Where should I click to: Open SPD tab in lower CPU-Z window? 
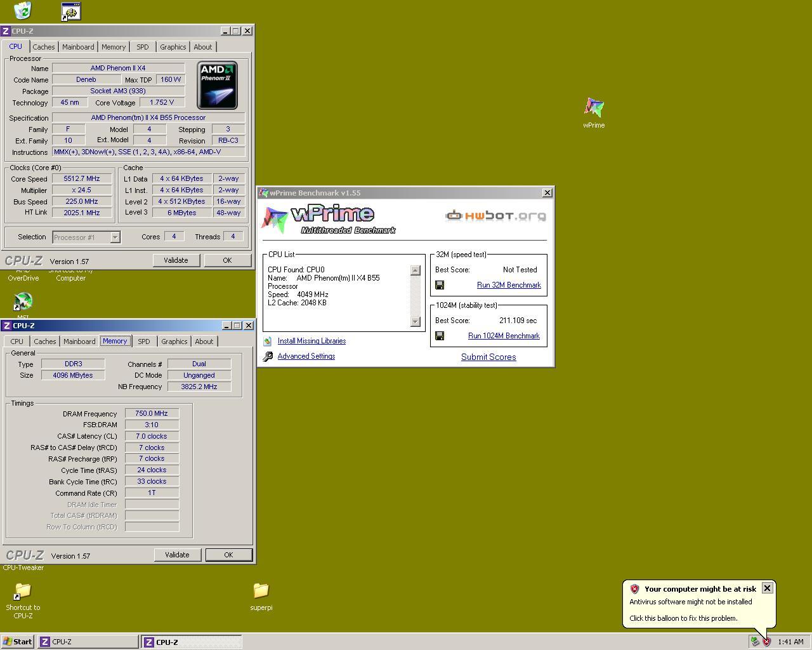tap(144, 342)
